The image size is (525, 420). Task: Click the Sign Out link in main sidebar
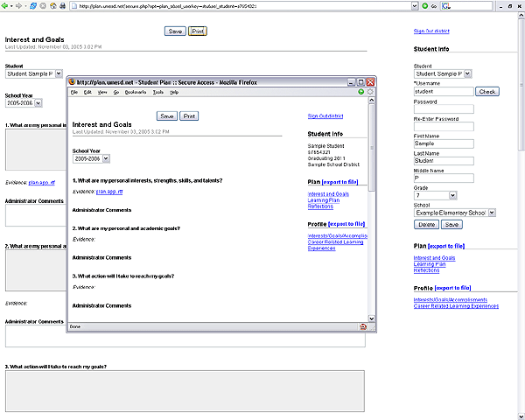(x=431, y=31)
